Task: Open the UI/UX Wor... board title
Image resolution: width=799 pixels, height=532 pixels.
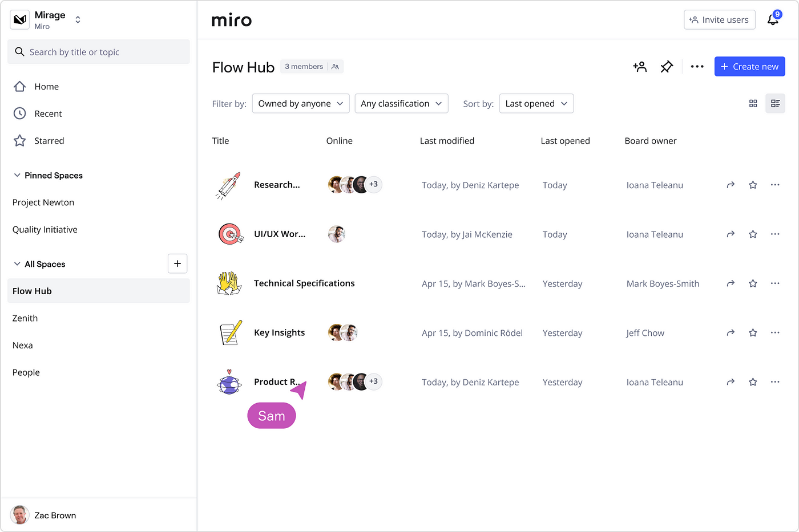Action: pos(280,234)
